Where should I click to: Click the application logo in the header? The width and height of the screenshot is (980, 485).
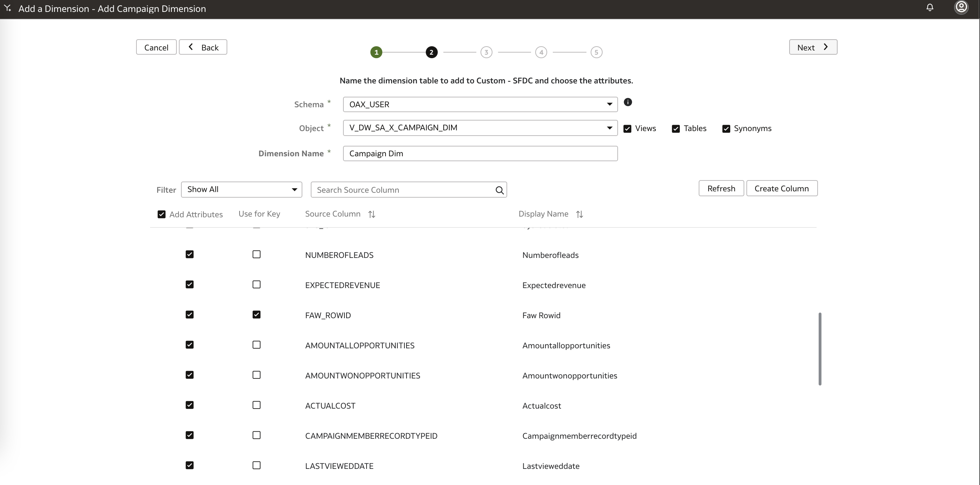pos(7,8)
